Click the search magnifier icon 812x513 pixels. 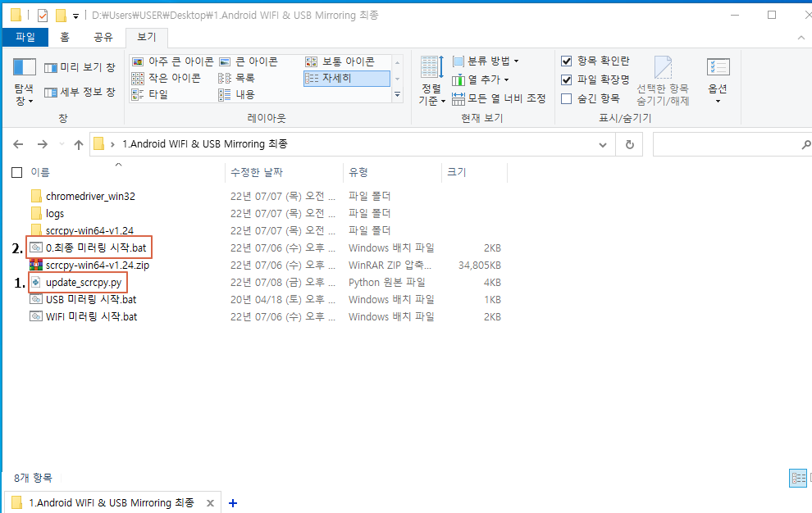[805, 145]
